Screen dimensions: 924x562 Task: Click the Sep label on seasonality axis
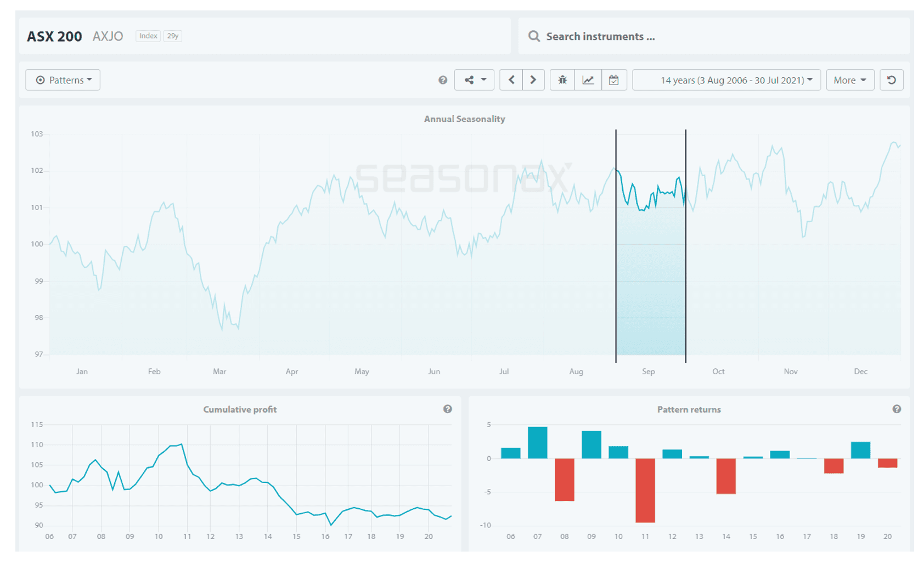tap(649, 372)
